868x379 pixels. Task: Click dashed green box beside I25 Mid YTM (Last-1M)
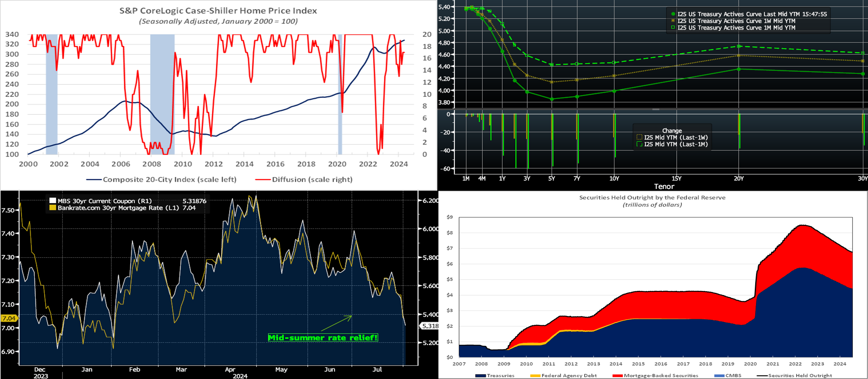pyautogui.click(x=639, y=144)
